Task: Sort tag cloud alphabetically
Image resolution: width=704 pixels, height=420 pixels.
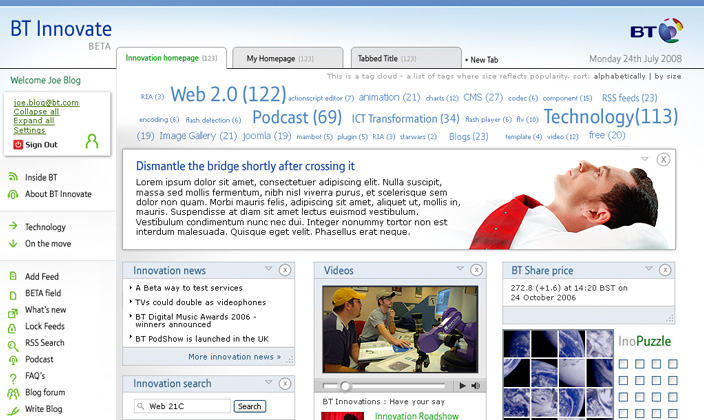Action: pos(620,76)
